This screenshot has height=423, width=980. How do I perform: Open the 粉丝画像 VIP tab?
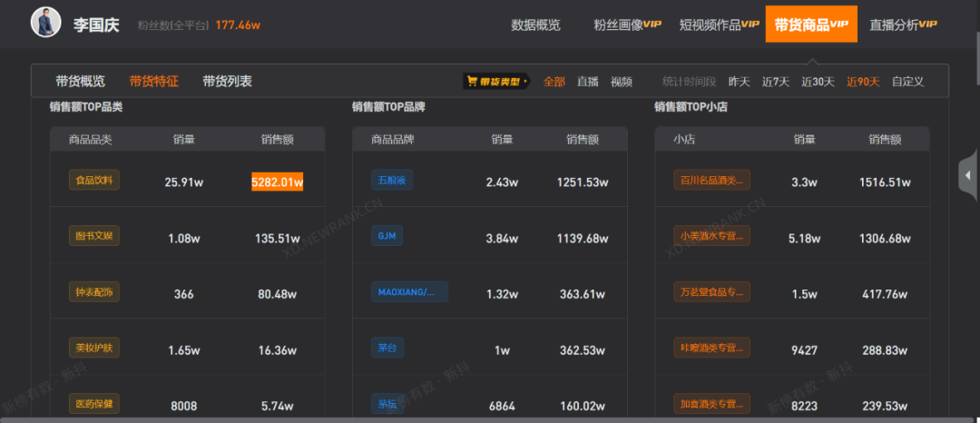pyautogui.click(x=628, y=25)
